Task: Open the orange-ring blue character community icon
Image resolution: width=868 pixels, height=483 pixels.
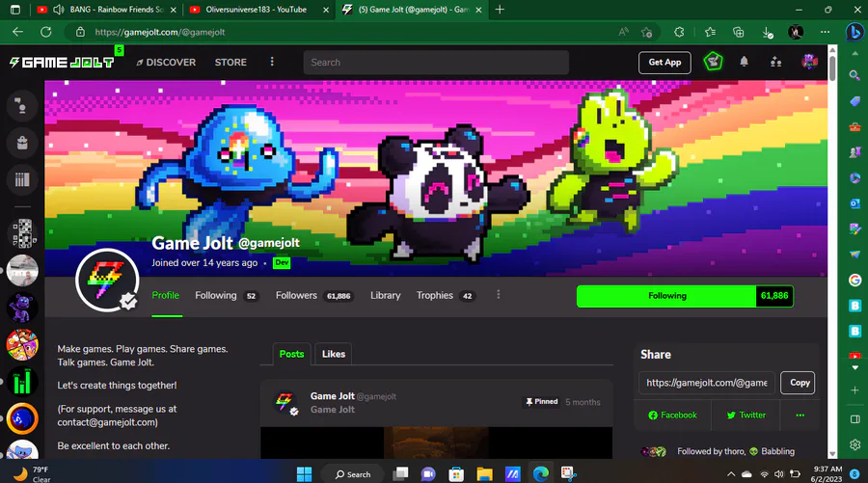Action: [22, 418]
